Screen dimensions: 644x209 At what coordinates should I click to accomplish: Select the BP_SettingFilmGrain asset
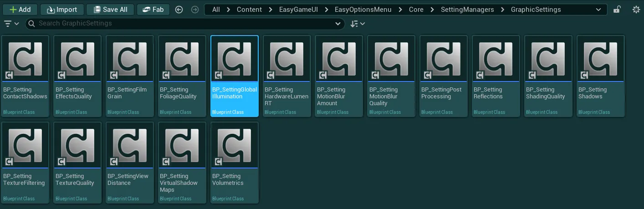(130, 76)
